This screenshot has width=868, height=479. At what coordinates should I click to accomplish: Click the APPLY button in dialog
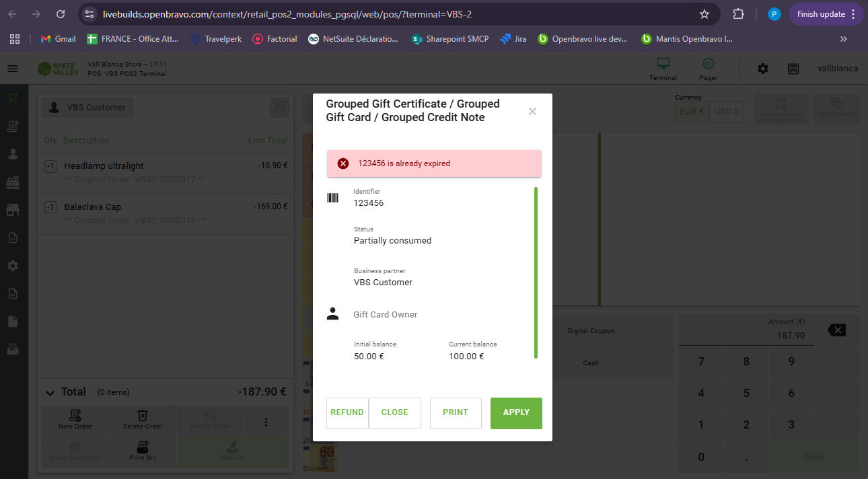tap(516, 412)
